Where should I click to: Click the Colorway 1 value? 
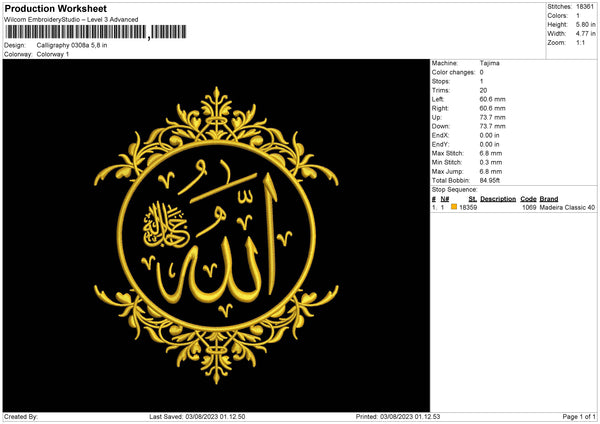pos(53,54)
